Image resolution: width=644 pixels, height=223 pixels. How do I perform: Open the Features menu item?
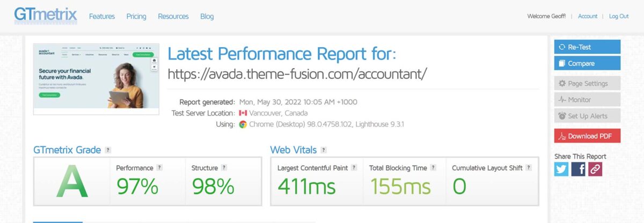pos(102,17)
